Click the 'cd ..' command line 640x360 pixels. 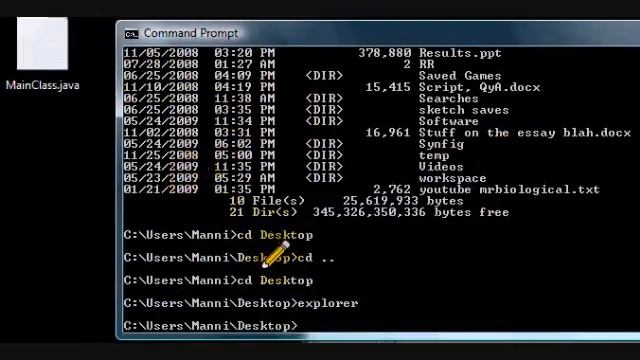point(229,258)
